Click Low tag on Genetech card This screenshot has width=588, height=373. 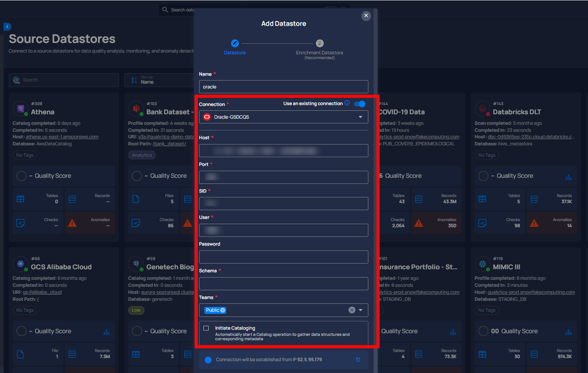136,310
